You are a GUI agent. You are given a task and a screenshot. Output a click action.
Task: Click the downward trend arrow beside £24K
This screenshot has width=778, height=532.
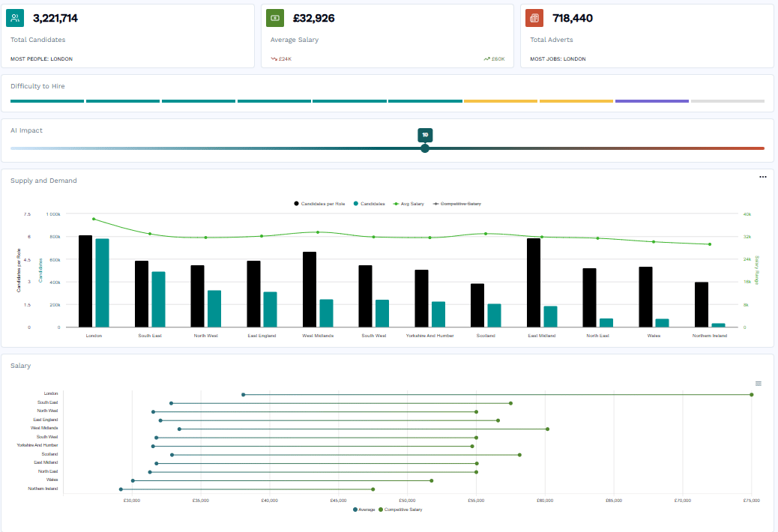(273, 58)
